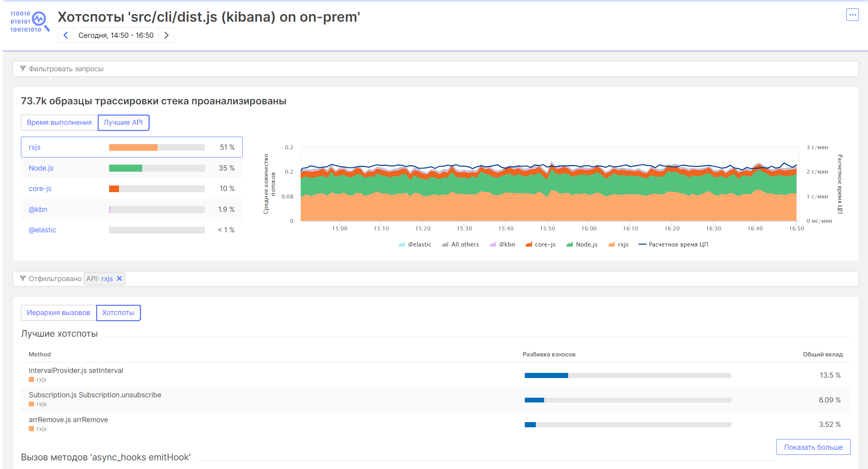This screenshot has height=469, width=868.
Task: Click the funnel icon in the request filter bar
Action: tap(23, 69)
